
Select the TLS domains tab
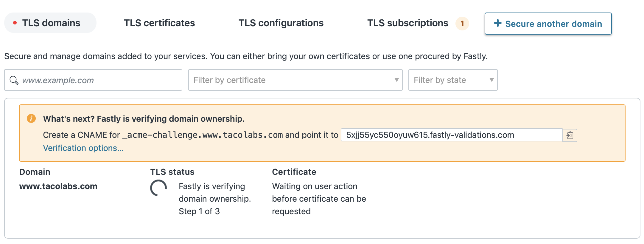click(50, 22)
